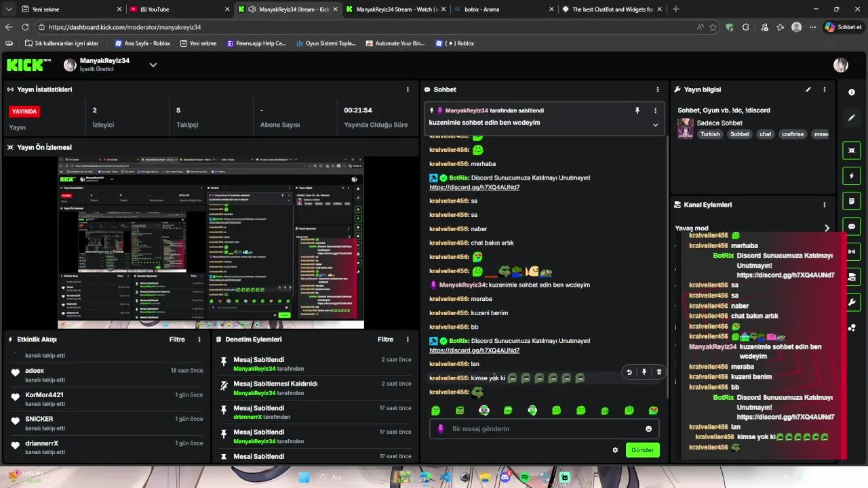This screenshot has height=488, width=868.
Task: Edit stream info with the Yayın bilgisi pencil
Action: [x=808, y=89]
